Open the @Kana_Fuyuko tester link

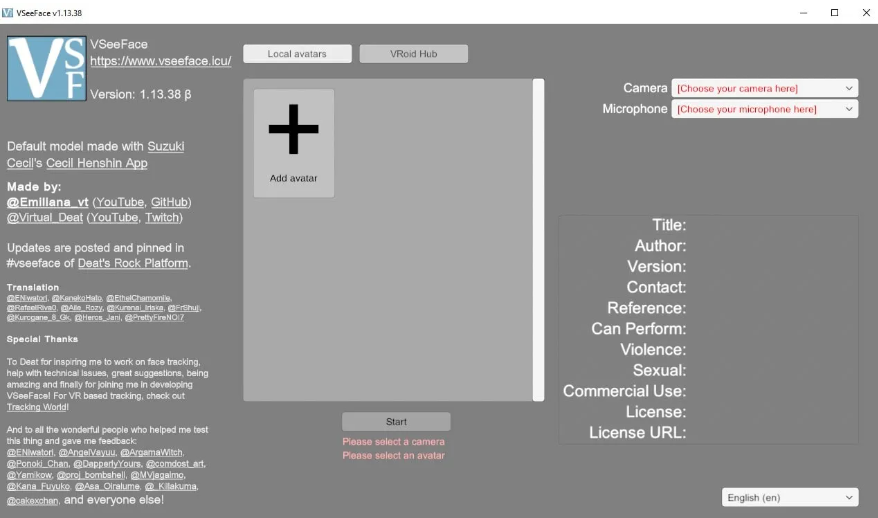point(38,486)
